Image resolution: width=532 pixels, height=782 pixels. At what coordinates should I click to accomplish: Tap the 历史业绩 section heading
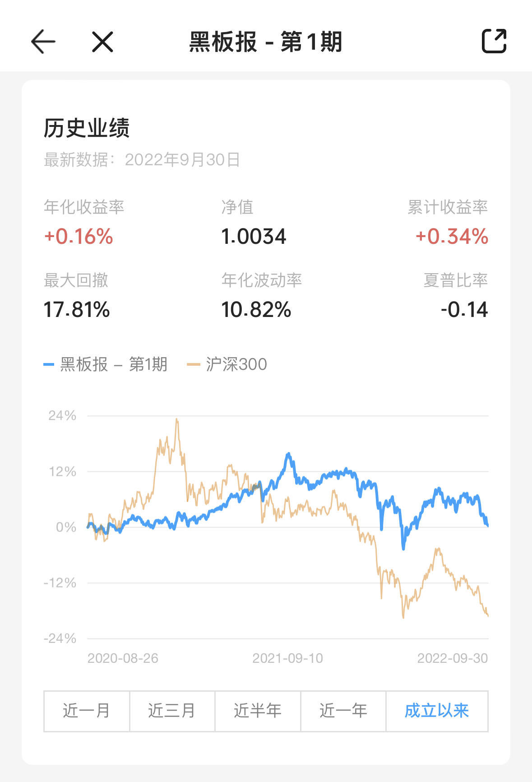(87, 128)
